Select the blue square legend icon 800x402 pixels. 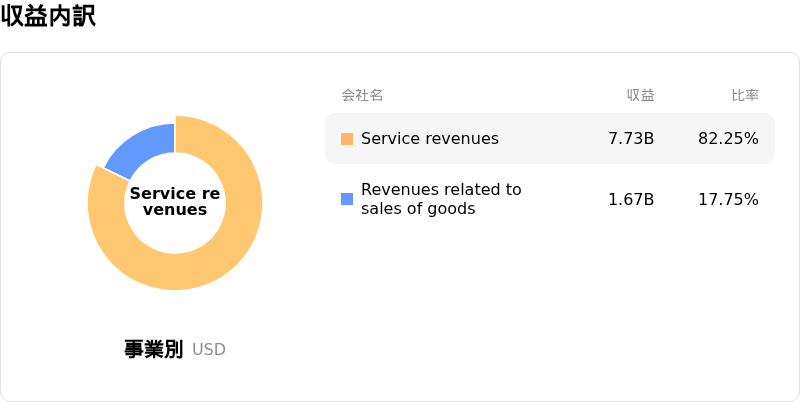[347, 199]
